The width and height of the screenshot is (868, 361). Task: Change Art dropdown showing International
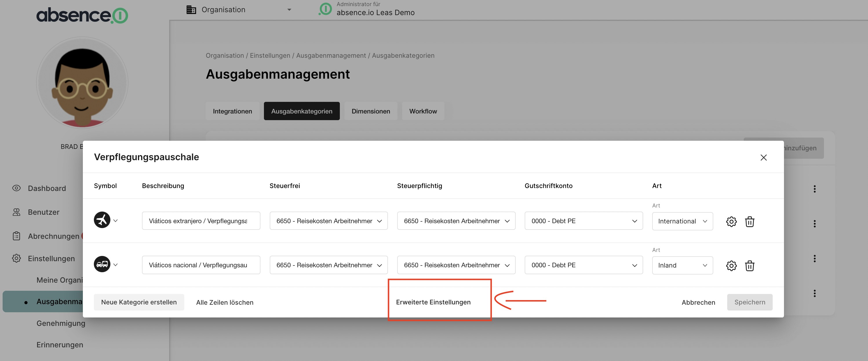(x=682, y=221)
